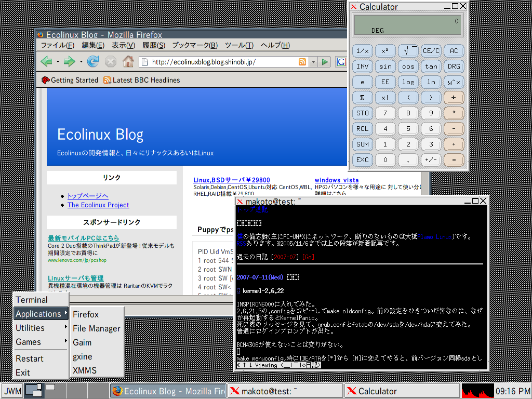Click the calculator x! factorial key
Image resolution: width=532 pixels, height=399 pixels.
(x=385, y=98)
